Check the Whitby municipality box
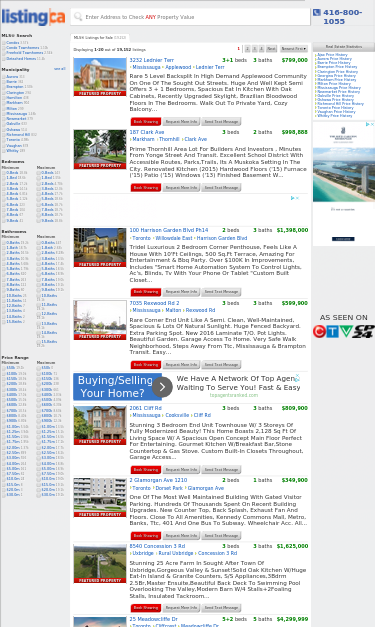Viewport: 375px width, 627px height. pos(4,151)
